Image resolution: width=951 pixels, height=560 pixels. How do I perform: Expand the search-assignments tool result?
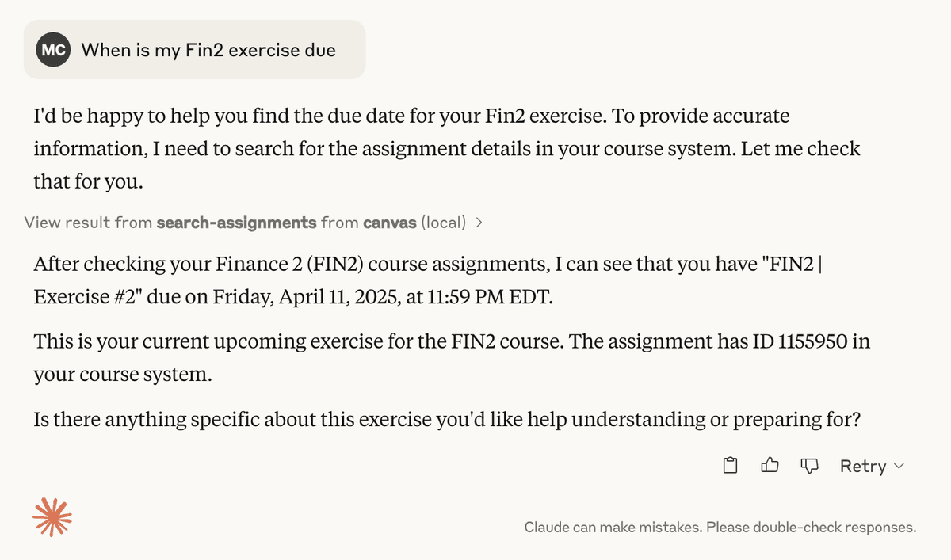254,222
